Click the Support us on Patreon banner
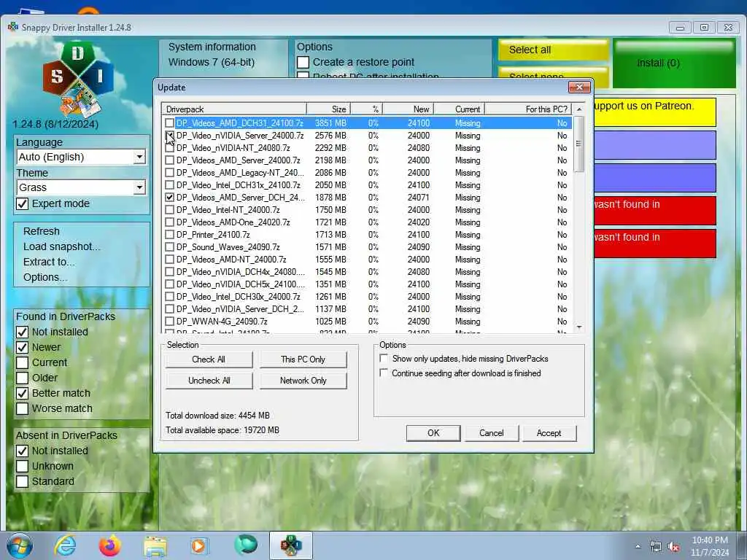 [x=655, y=112]
